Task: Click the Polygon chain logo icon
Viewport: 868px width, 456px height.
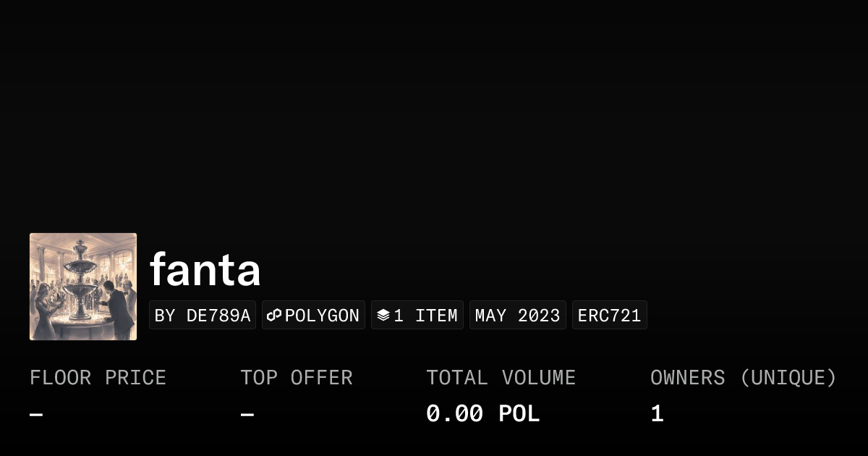Action: (274, 316)
